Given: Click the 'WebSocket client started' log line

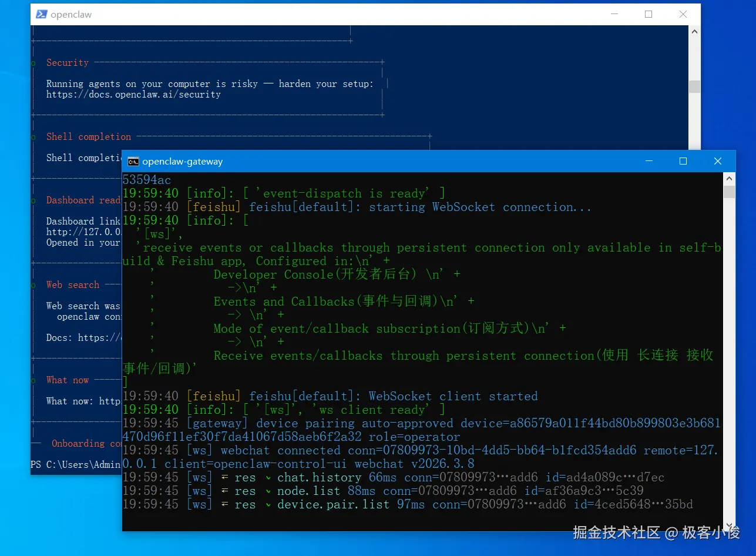Looking at the screenshot, I should pos(330,396).
